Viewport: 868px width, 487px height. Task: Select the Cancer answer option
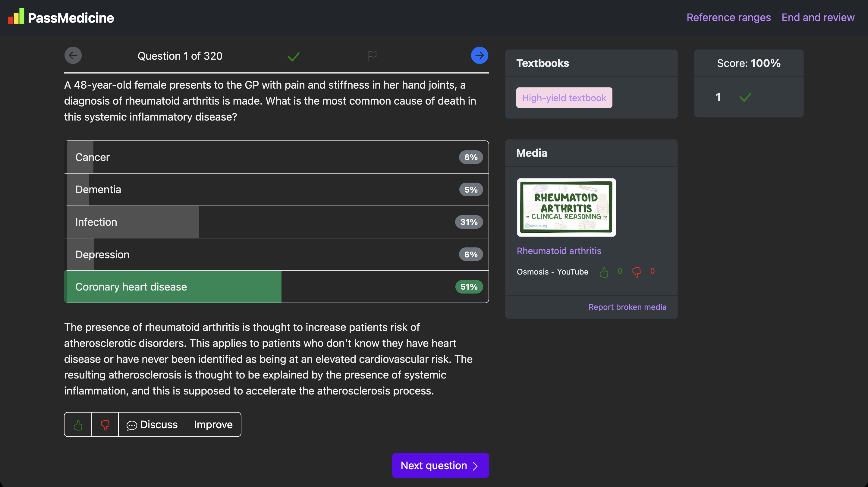tap(276, 157)
